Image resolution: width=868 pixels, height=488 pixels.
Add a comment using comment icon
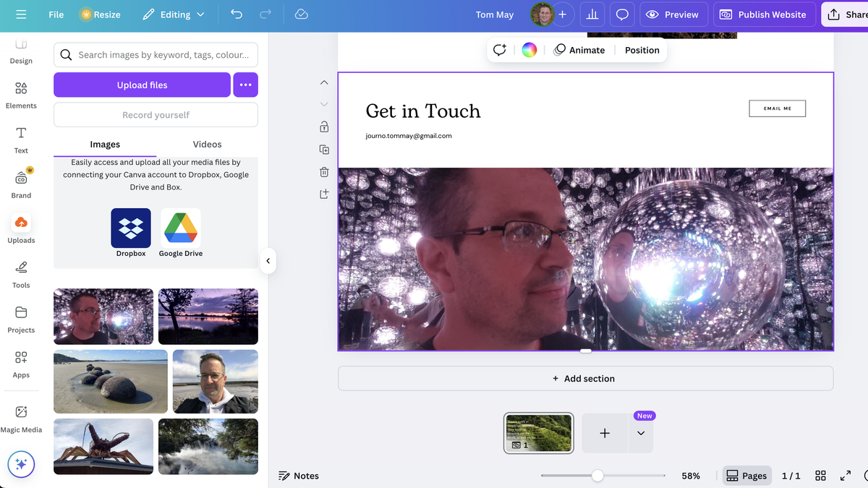[x=622, y=14]
